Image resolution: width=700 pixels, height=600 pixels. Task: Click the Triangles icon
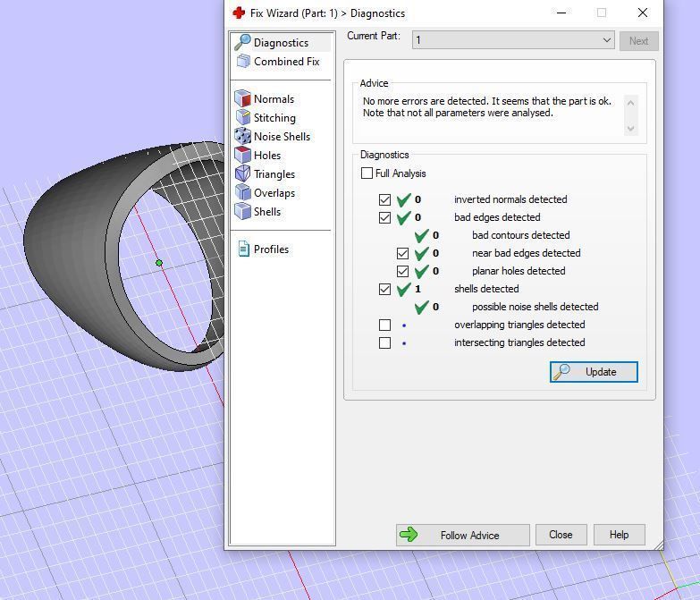coord(243,173)
